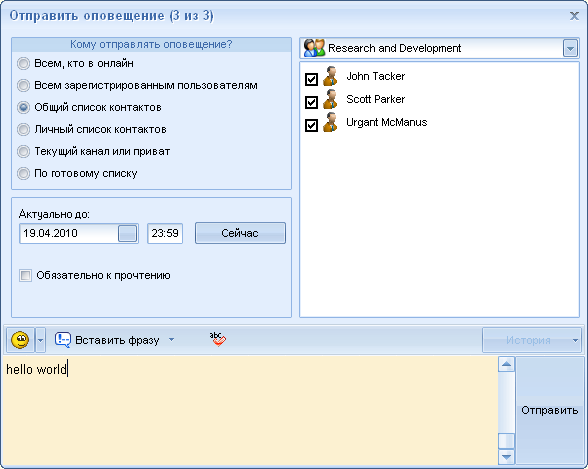The image size is (588, 469).
Task: Expand the Вставить фразу dropdown arrow
Action: pos(171,340)
